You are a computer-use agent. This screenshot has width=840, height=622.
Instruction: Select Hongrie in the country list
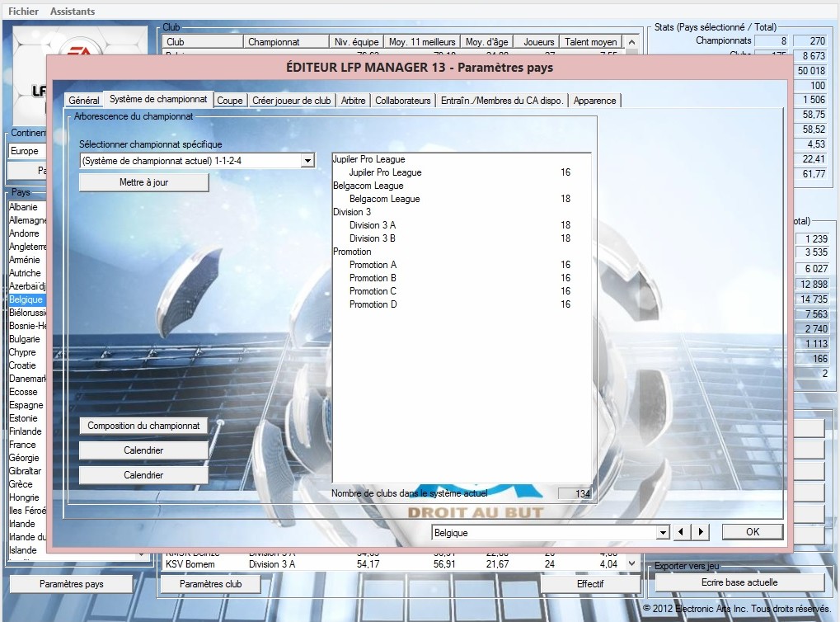pyautogui.click(x=24, y=497)
